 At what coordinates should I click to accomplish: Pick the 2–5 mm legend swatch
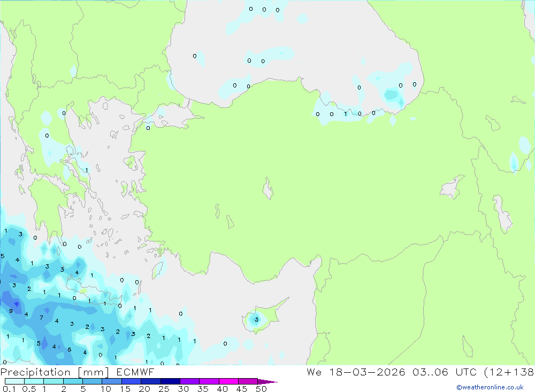point(73,381)
